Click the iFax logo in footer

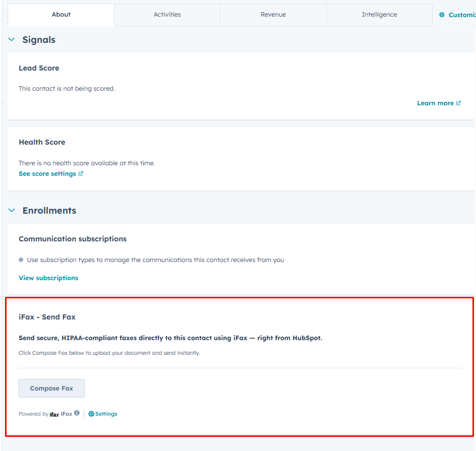coord(54,414)
